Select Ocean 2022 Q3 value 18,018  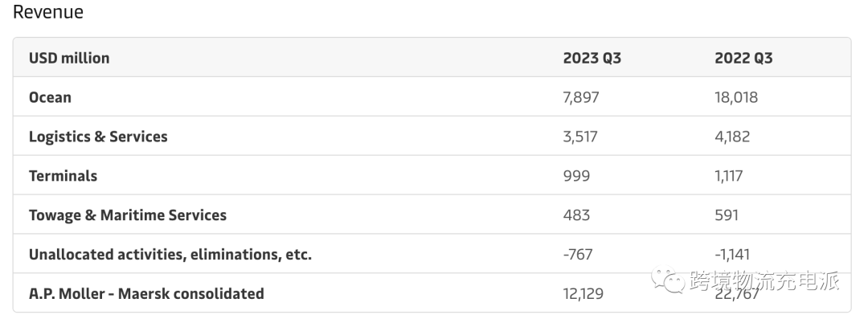tap(736, 97)
